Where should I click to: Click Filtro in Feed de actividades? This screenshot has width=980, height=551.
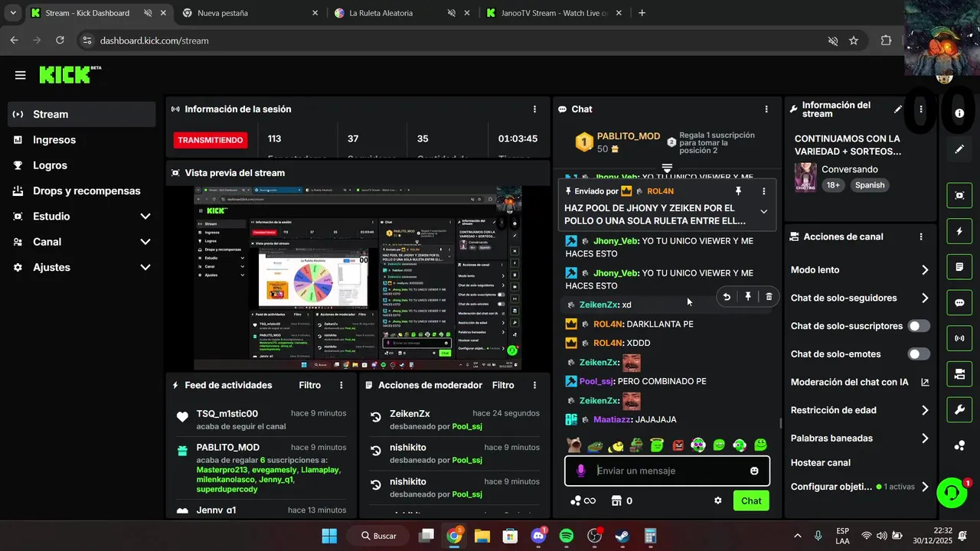[x=309, y=385]
